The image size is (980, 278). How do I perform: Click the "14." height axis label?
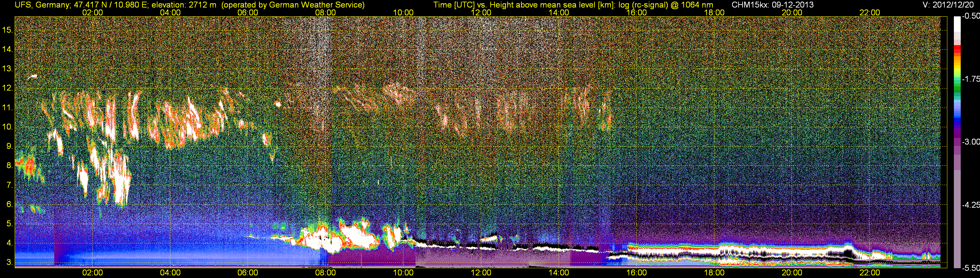(8, 49)
